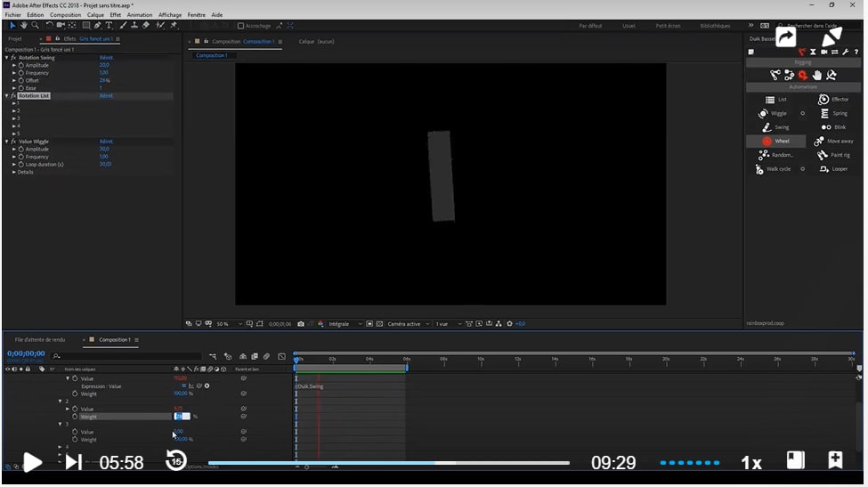Open the Animation menu
This screenshot has height=487, width=868.
click(x=139, y=15)
